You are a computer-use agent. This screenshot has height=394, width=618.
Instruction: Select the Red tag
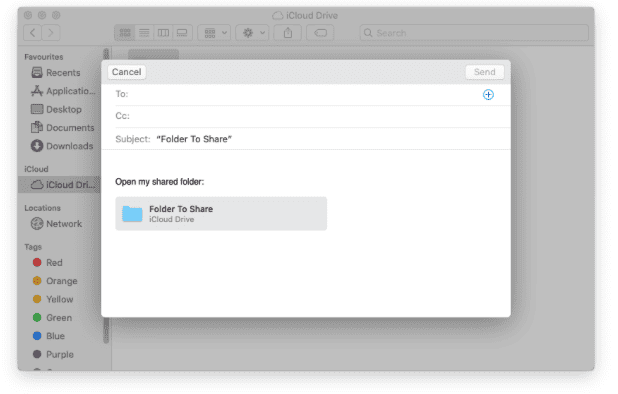(x=48, y=263)
